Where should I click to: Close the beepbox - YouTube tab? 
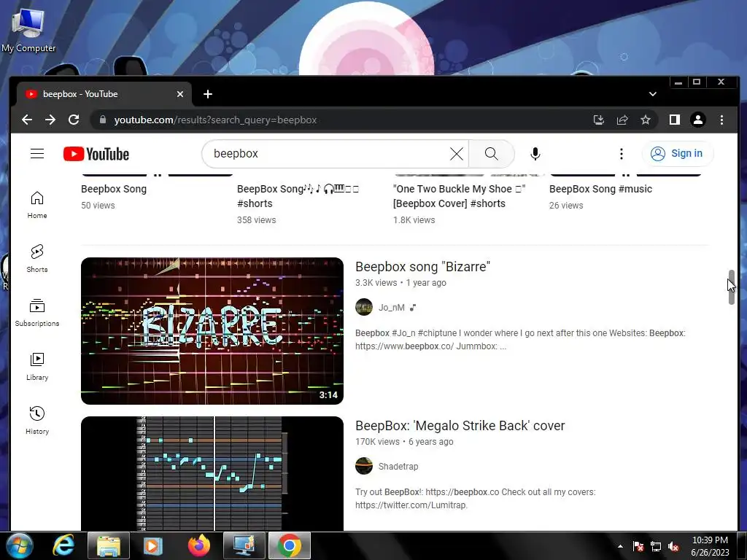click(x=180, y=94)
